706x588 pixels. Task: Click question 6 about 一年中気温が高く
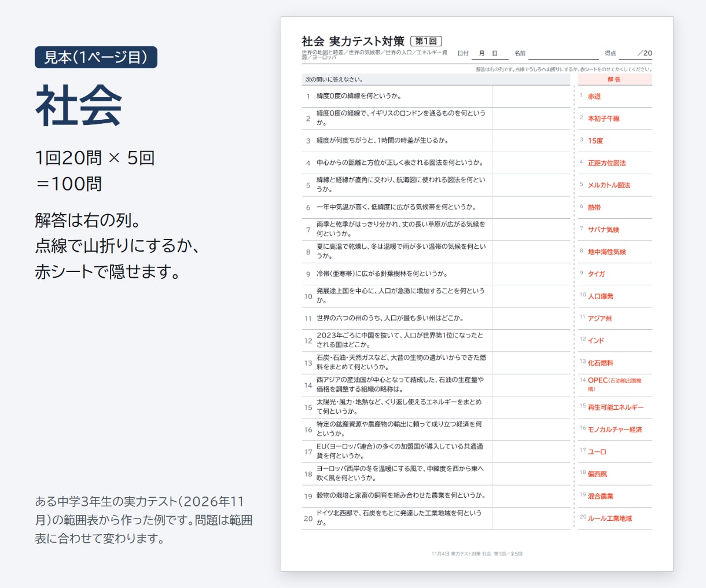pyautogui.click(x=396, y=207)
